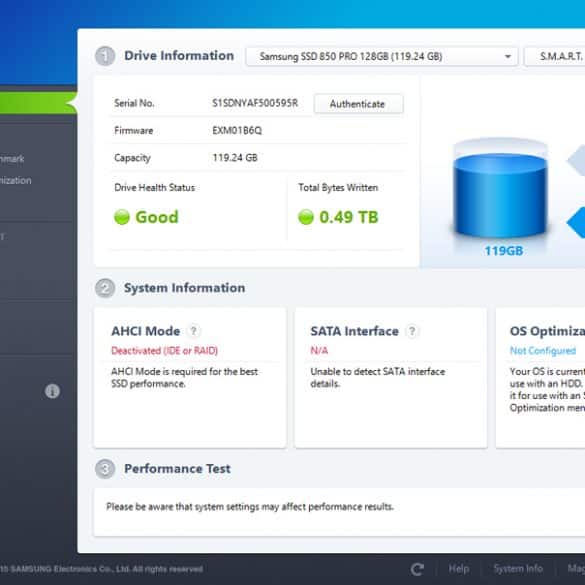Click the Deactivated (IDE or RAID) status
Image resolution: width=585 pixels, height=585 pixels.
coord(165,351)
